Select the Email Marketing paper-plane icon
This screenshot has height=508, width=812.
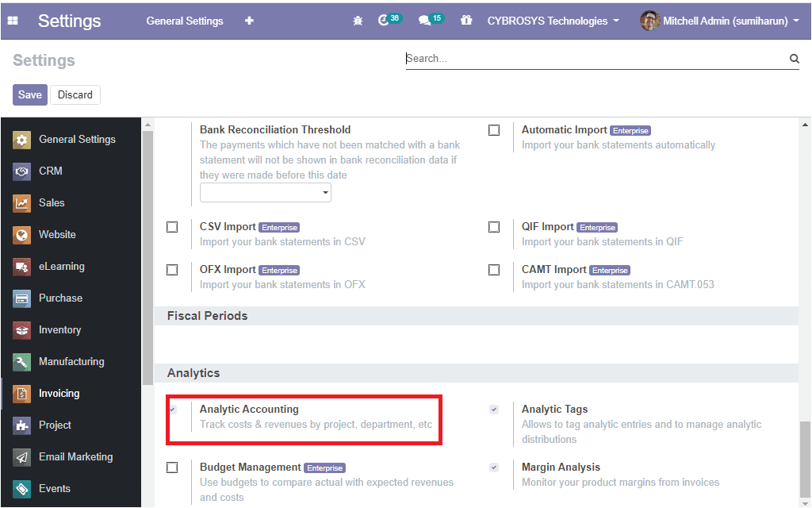pos(21,456)
